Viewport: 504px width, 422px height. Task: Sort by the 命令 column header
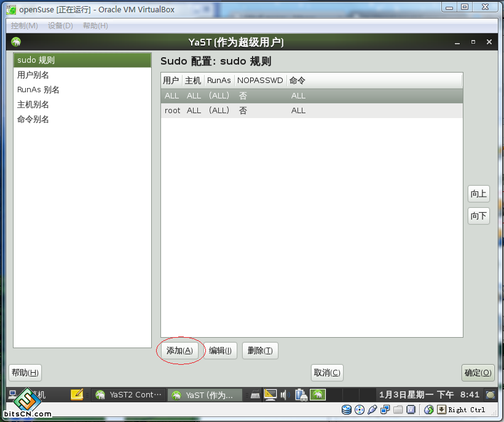coord(374,81)
